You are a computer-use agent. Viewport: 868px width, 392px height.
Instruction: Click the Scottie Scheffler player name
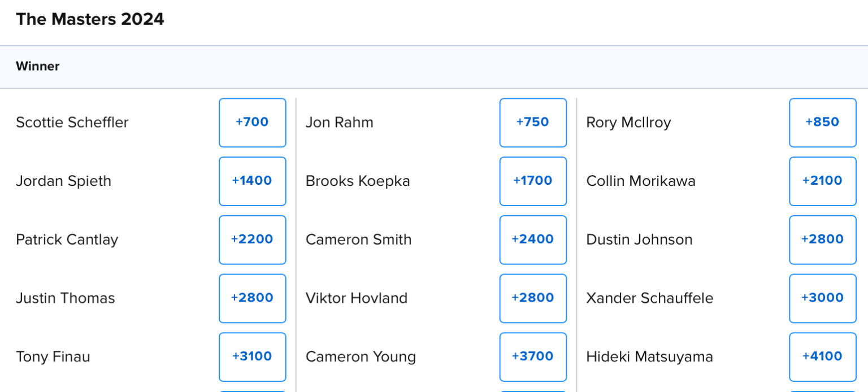click(72, 123)
